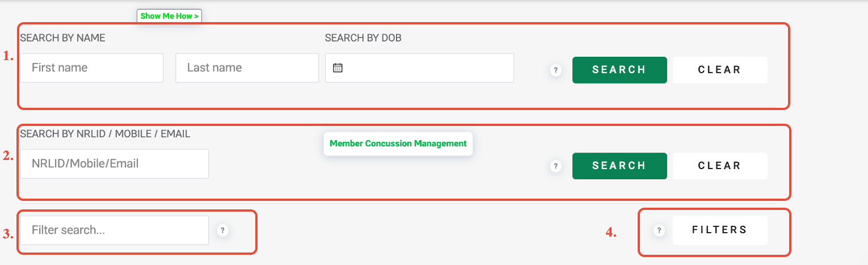Open Member Concussion Management link
This screenshot has width=868, height=265.
[x=398, y=144]
